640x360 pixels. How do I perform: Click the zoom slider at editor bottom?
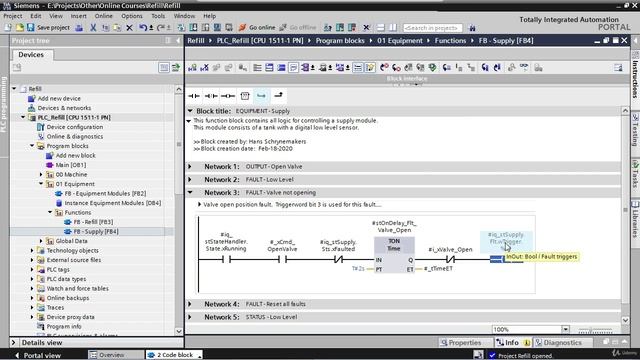coord(595,330)
